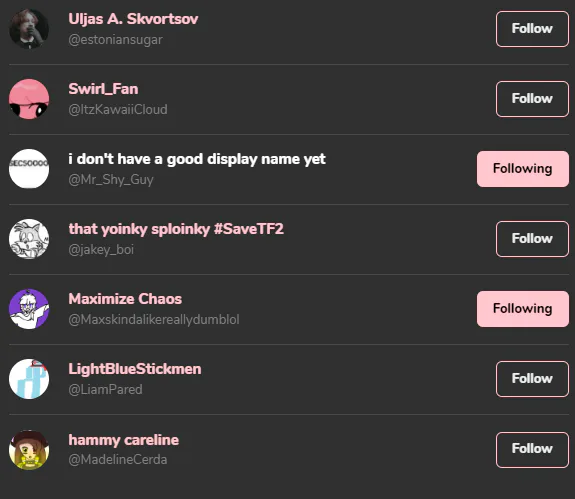Follow LightBlueStickmen
Viewport: 575px width, 499px height.
tap(532, 379)
